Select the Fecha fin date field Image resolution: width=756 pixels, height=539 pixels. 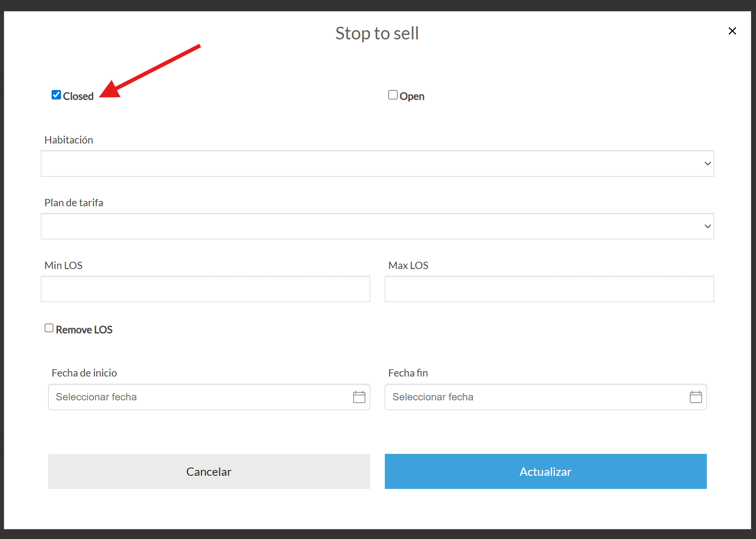click(535, 397)
